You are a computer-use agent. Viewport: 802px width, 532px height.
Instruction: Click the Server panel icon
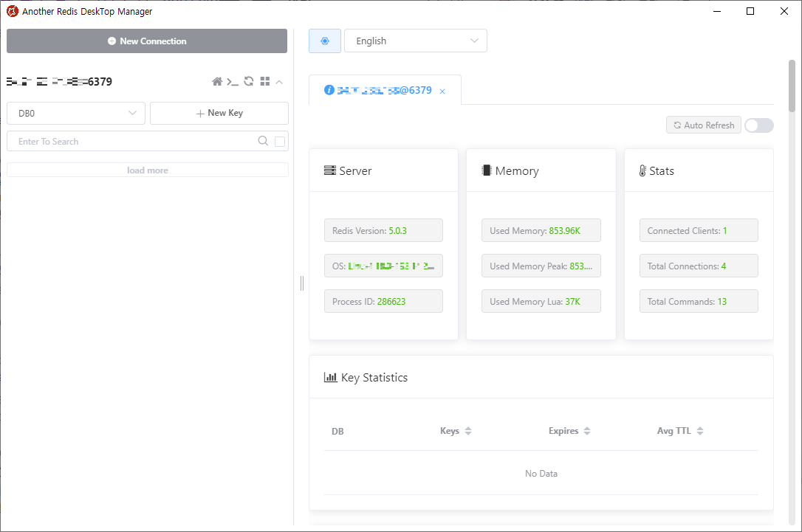330,170
